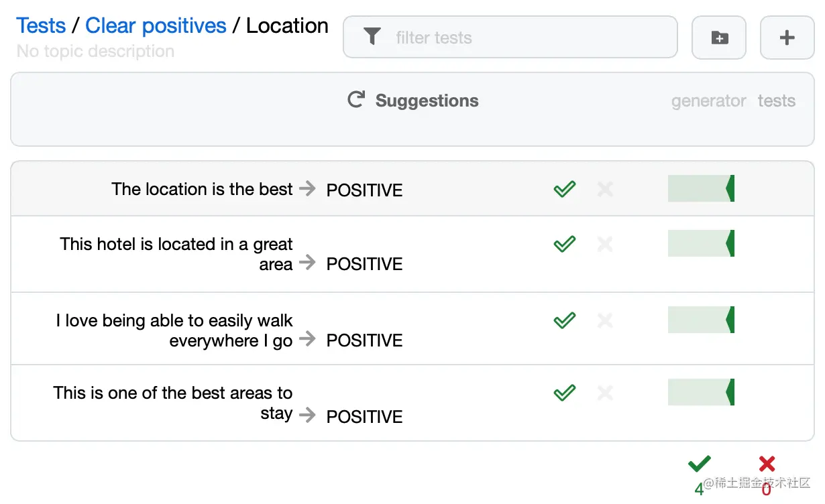825x504 pixels.
Task: Click POSITIVE label of 'The location is the best'
Action: (364, 190)
